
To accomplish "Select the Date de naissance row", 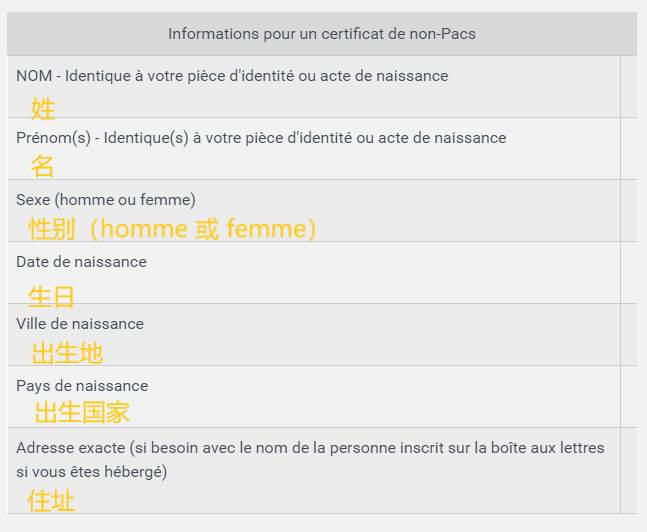I will 314,273.
